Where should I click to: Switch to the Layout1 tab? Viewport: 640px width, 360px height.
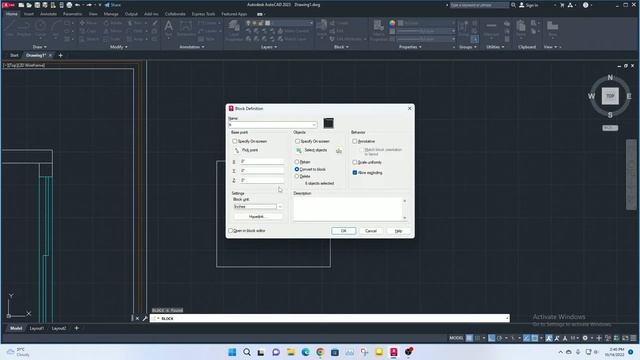[x=37, y=328]
